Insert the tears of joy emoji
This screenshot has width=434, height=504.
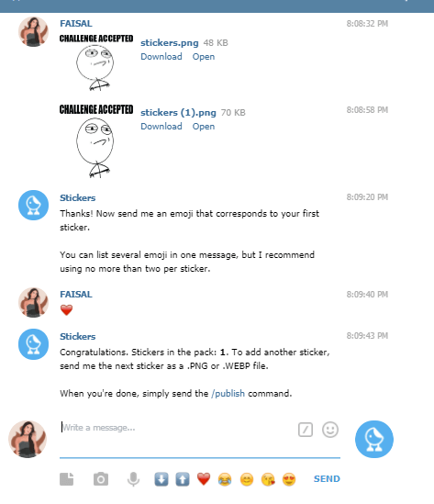[x=225, y=479]
